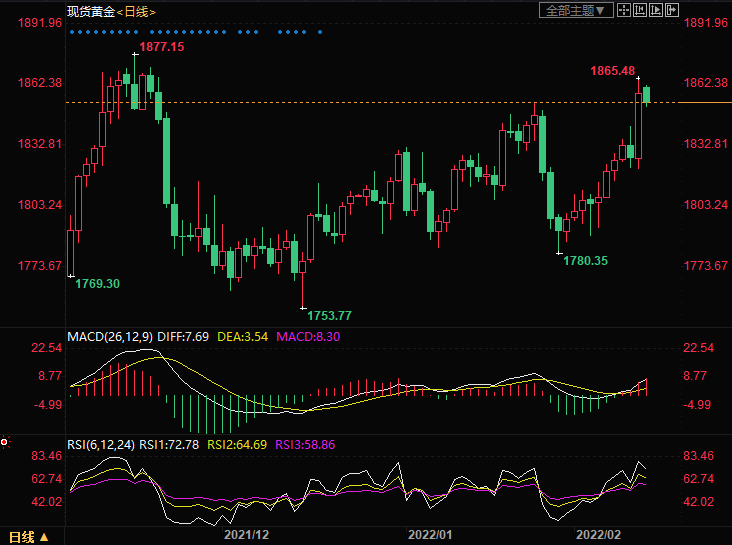Click the up-arrow icon next to bottom 日线
The width and height of the screenshot is (732, 545).
(44, 537)
